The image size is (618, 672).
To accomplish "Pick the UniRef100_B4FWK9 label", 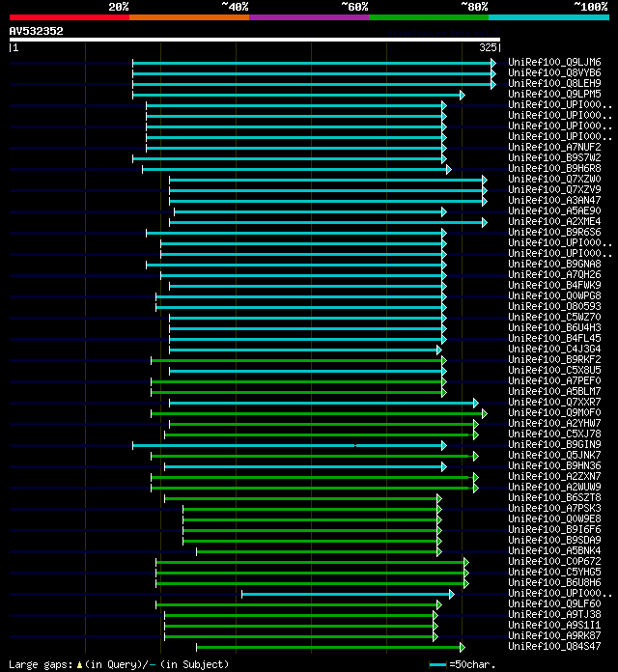I will (554, 285).
